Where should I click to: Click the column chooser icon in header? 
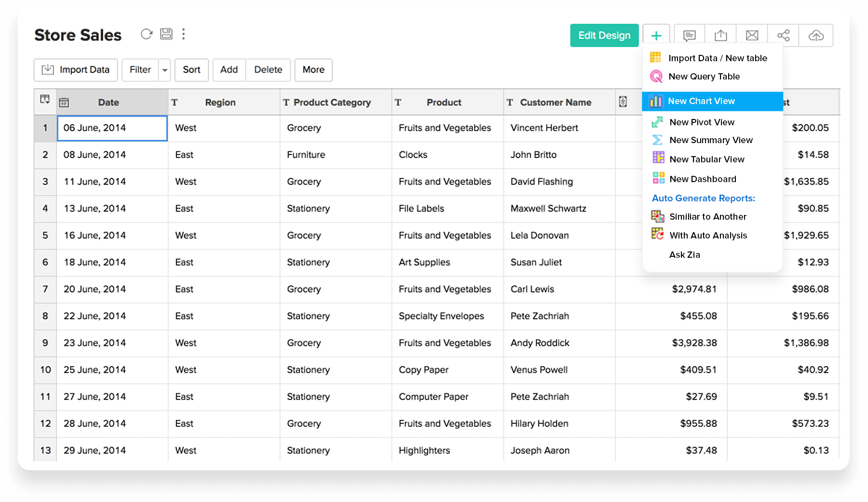point(45,99)
